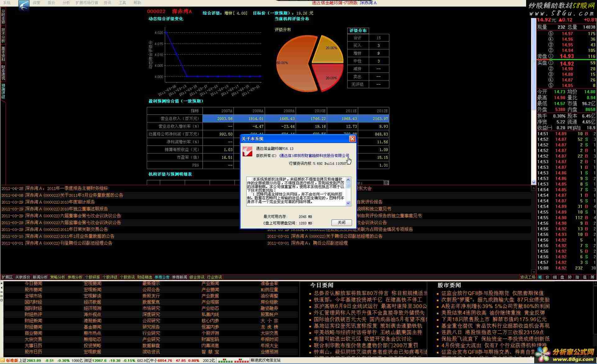Open the 系统 menu
This screenshot has width=597, height=364.
(x=7, y=3)
